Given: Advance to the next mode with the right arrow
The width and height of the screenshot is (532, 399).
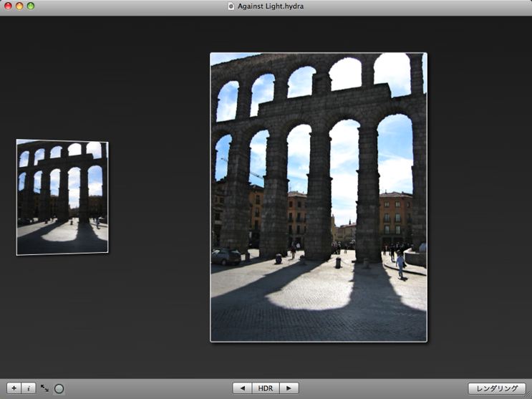Looking at the screenshot, I should coord(289,388).
